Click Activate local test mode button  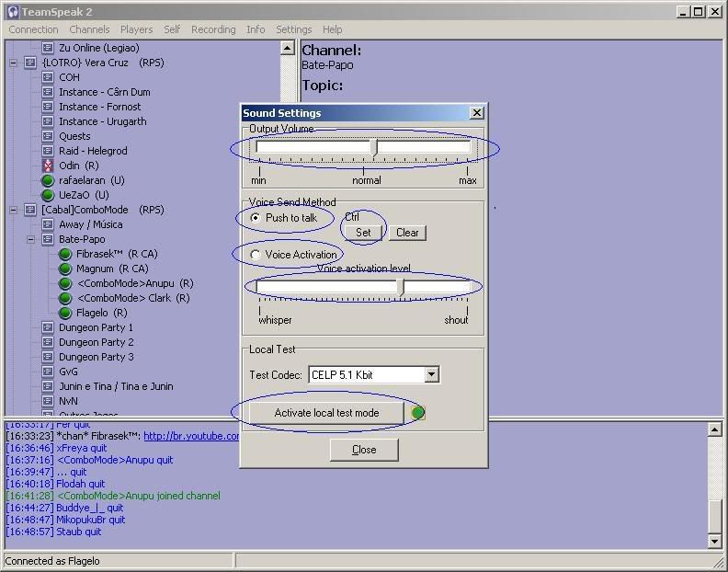[326, 413]
